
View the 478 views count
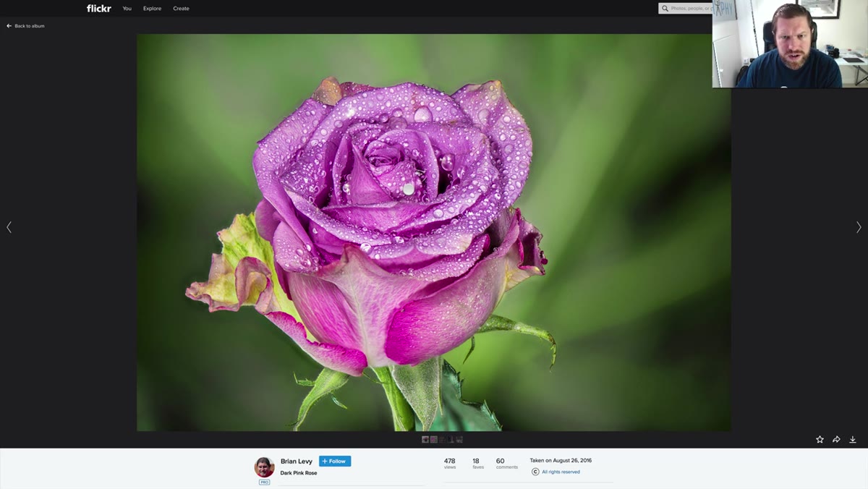pyautogui.click(x=450, y=463)
